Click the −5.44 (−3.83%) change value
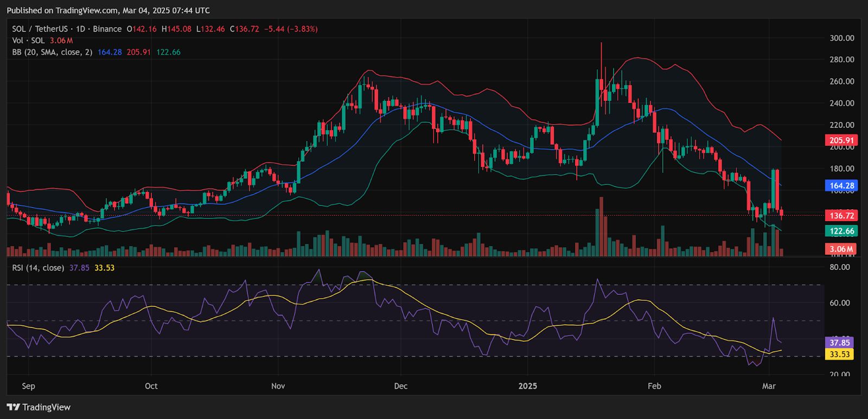 (x=291, y=29)
